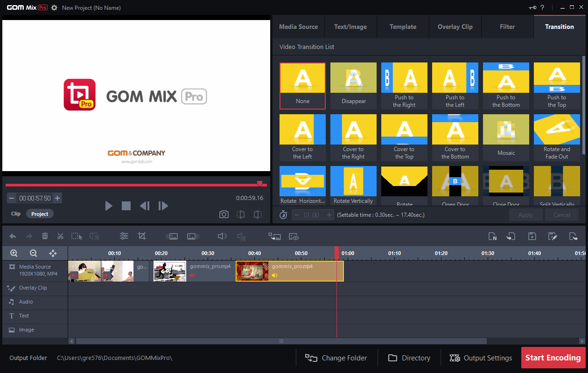Undo the last action
This screenshot has width=588, height=373.
(13, 236)
